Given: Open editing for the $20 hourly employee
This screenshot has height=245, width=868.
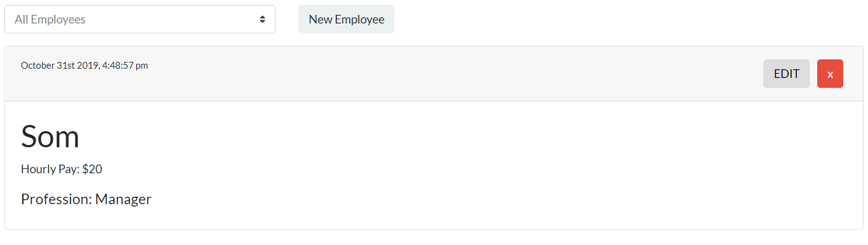Looking at the screenshot, I should (x=786, y=74).
